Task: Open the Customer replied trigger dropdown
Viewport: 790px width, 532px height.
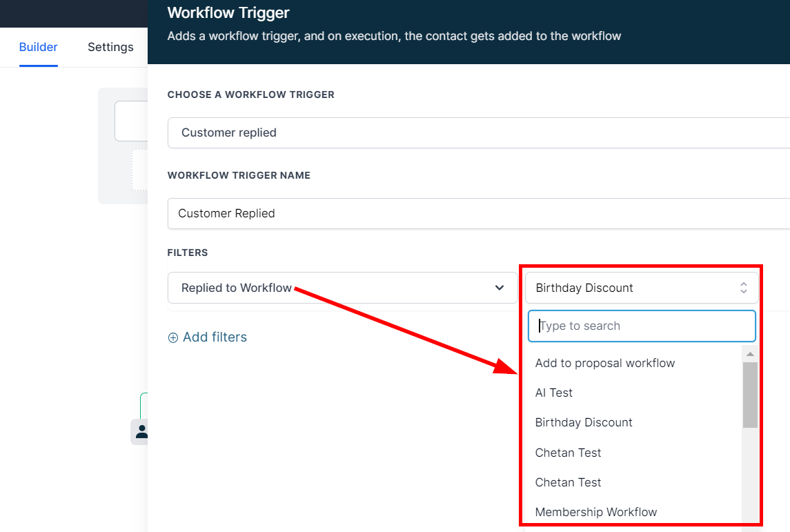Action: [x=477, y=132]
